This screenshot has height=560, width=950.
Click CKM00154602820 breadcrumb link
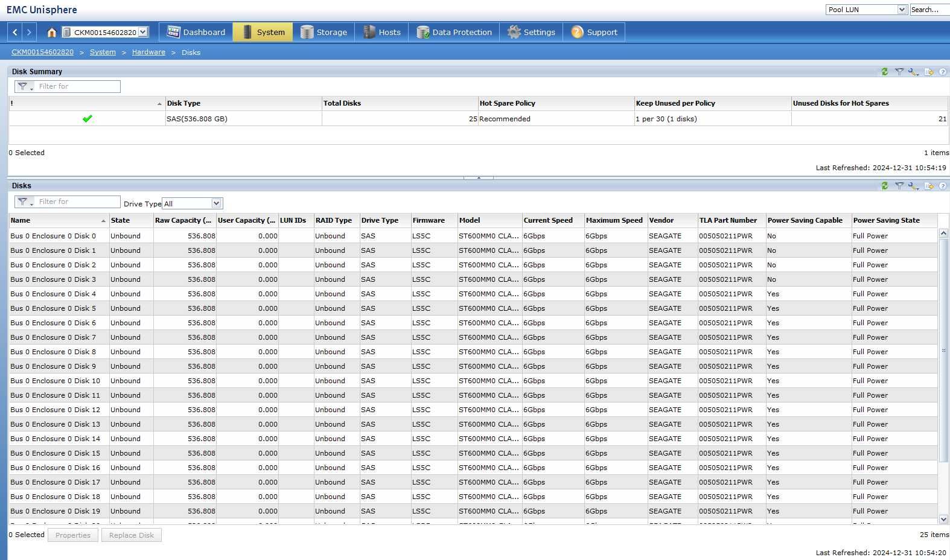tap(42, 52)
